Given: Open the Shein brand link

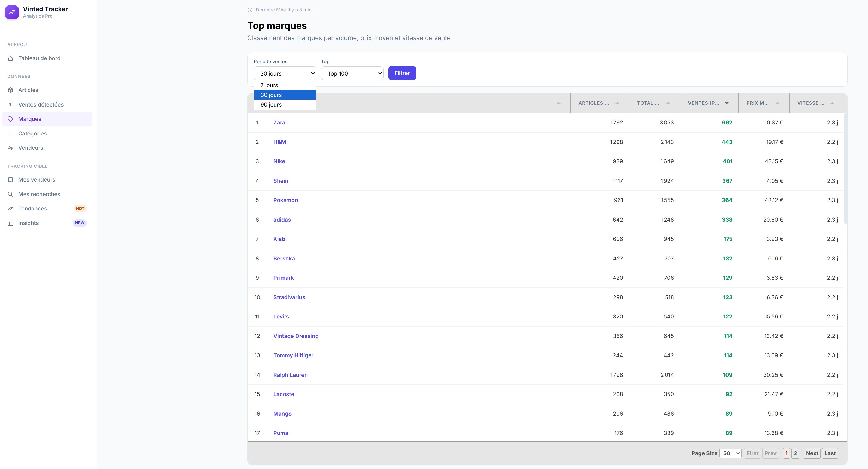Looking at the screenshot, I should pyautogui.click(x=280, y=181).
